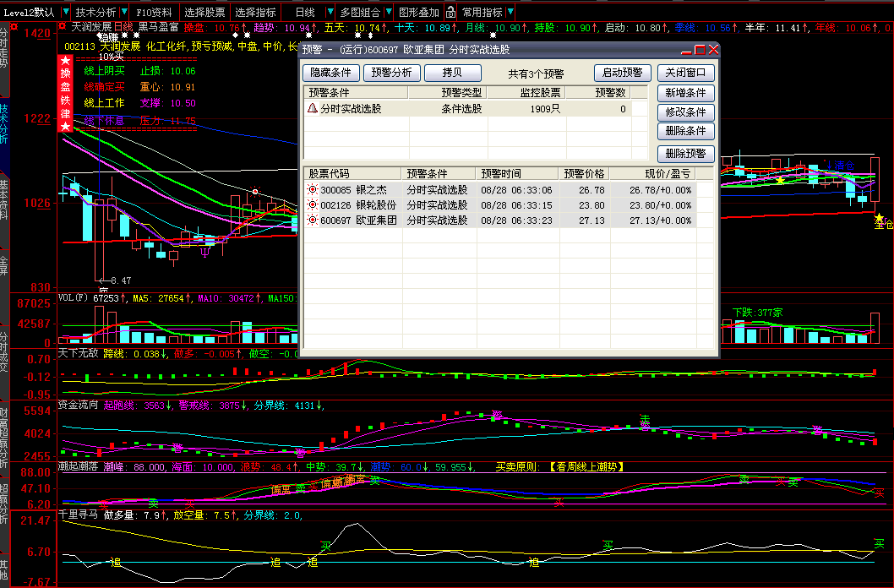The height and width of the screenshot is (588, 894).
Task: Click the alert icon for 600697 欧亚集团
Action: tap(312, 220)
